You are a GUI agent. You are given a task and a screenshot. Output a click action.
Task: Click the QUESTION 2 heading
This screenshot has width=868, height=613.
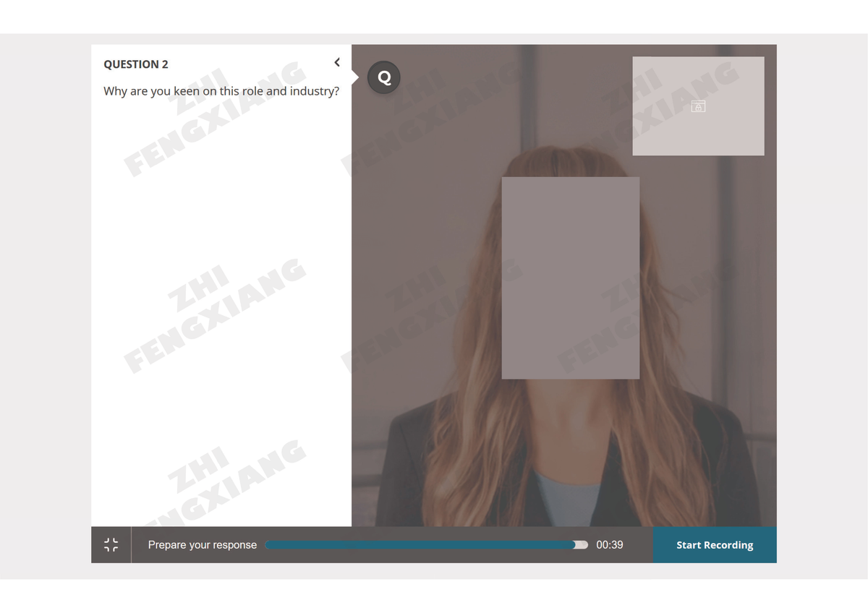[136, 64]
